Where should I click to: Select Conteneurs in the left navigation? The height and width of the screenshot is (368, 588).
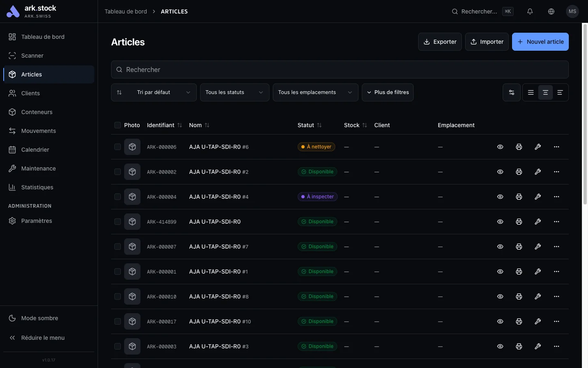37,112
